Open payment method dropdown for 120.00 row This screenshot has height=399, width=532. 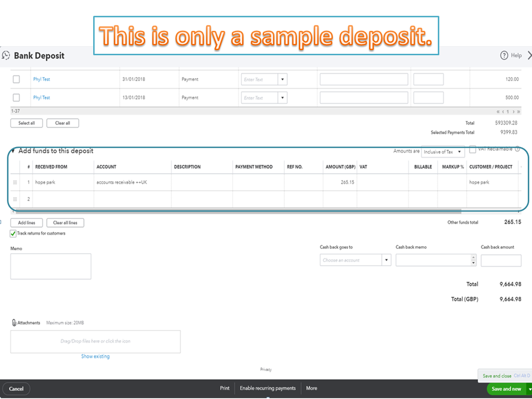click(x=282, y=79)
